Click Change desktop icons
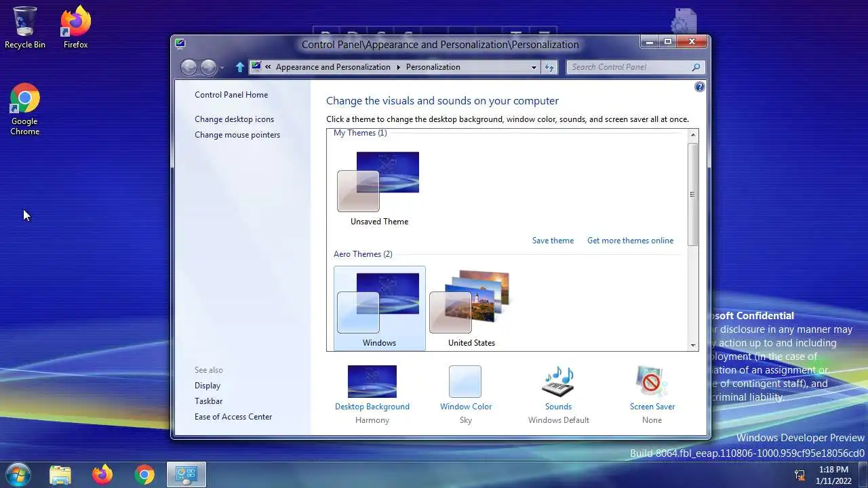 (235, 119)
